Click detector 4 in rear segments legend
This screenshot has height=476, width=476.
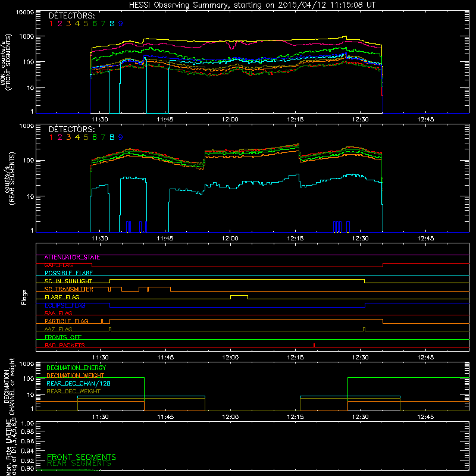click(x=77, y=137)
